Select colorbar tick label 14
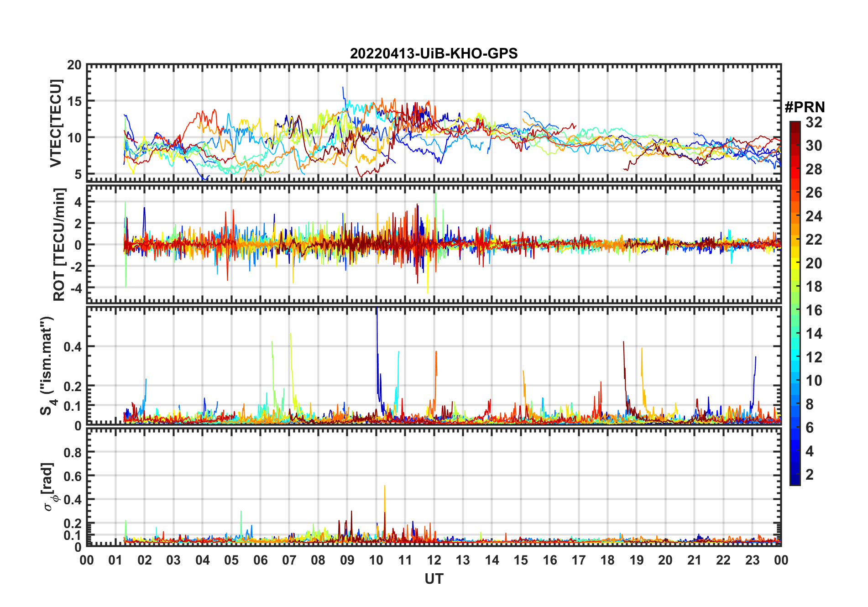This screenshot has height=607, width=868. coord(814,334)
